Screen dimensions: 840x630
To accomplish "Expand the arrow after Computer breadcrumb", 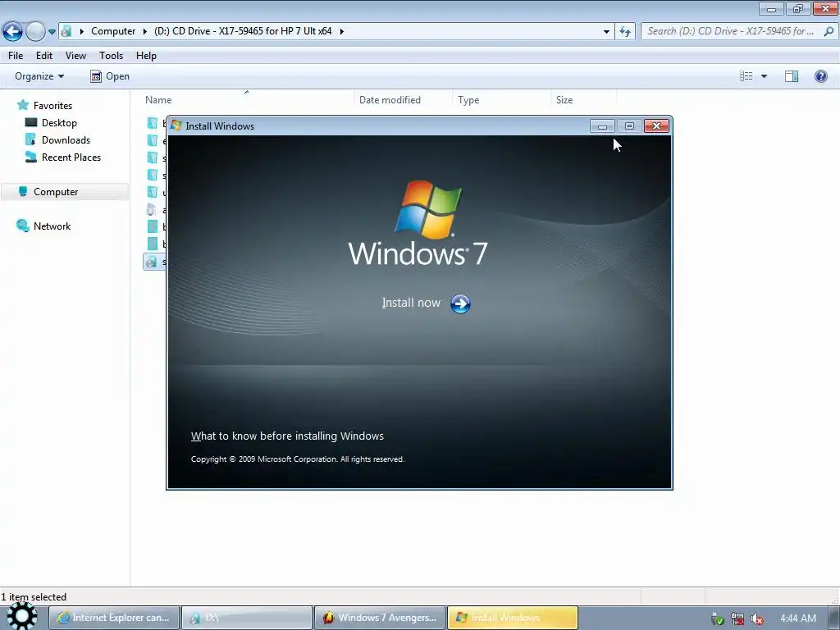I will 144,31.
